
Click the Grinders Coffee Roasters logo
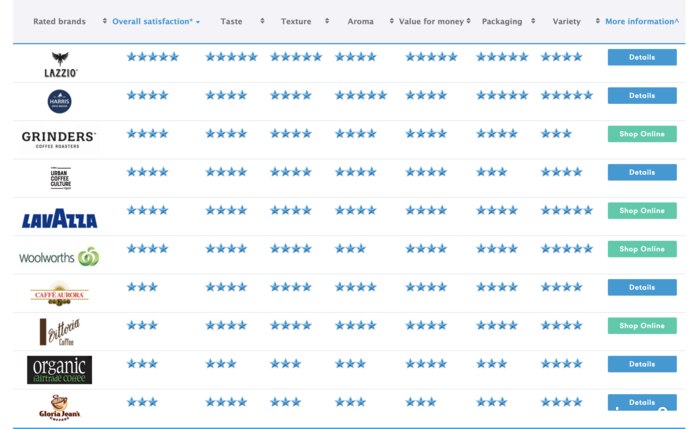58,140
